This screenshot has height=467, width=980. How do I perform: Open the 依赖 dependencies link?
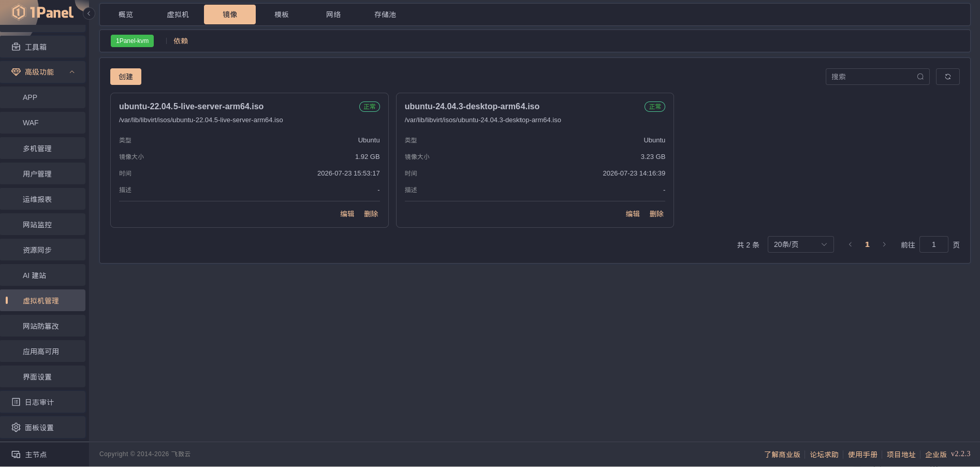181,41
